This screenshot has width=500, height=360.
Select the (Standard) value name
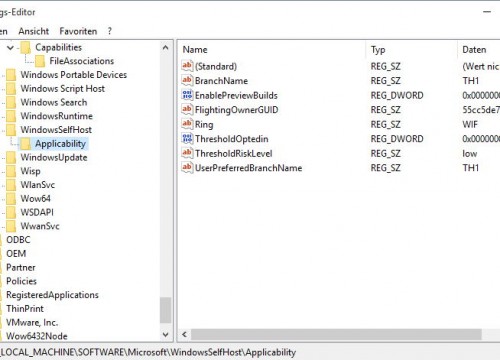pos(216,66)
